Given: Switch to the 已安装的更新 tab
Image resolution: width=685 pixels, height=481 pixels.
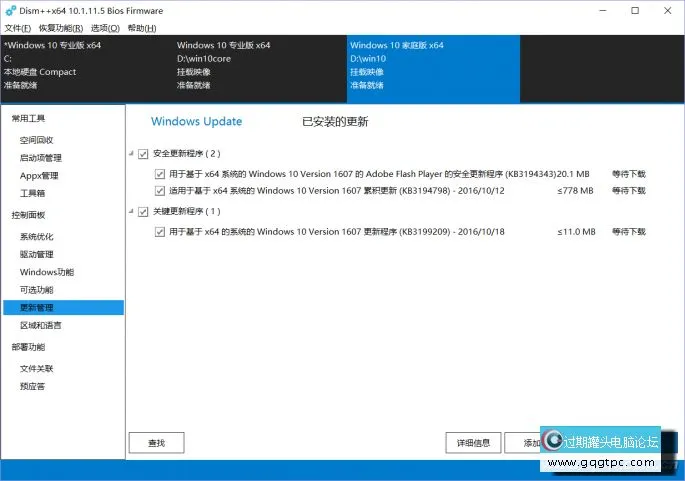Looking at the screenshot, I should pos(335,121).
